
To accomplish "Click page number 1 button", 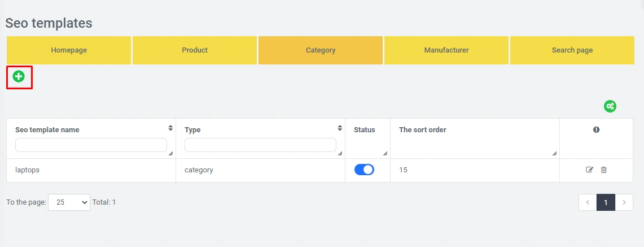I will [606, 202].
